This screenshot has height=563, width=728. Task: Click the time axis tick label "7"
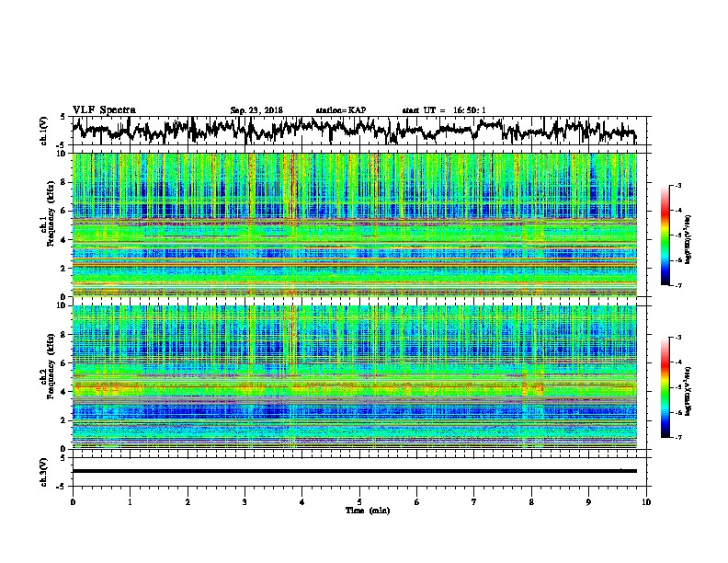474,502
